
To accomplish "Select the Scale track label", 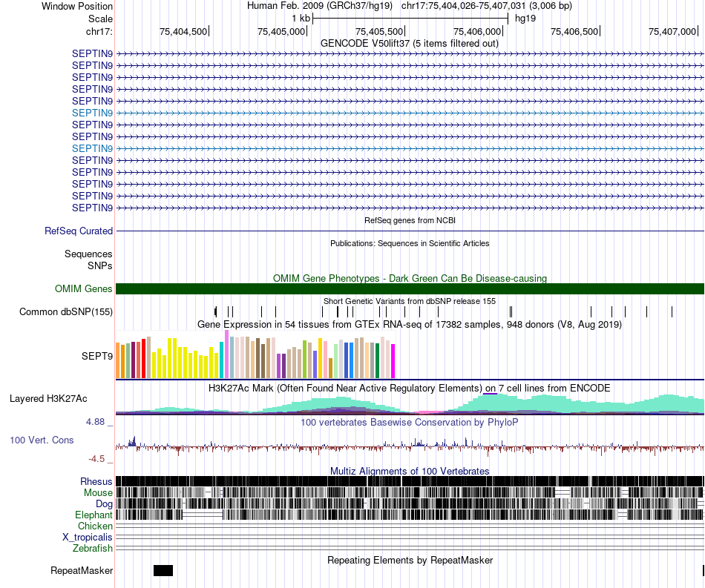I will click(100, 19).
